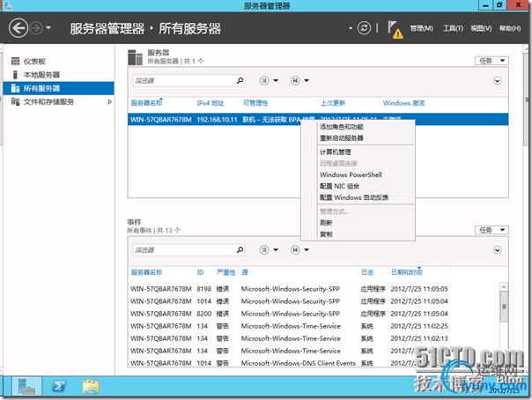
Task: Sort servers by 服务器名称 column
Action: [146, 103]
